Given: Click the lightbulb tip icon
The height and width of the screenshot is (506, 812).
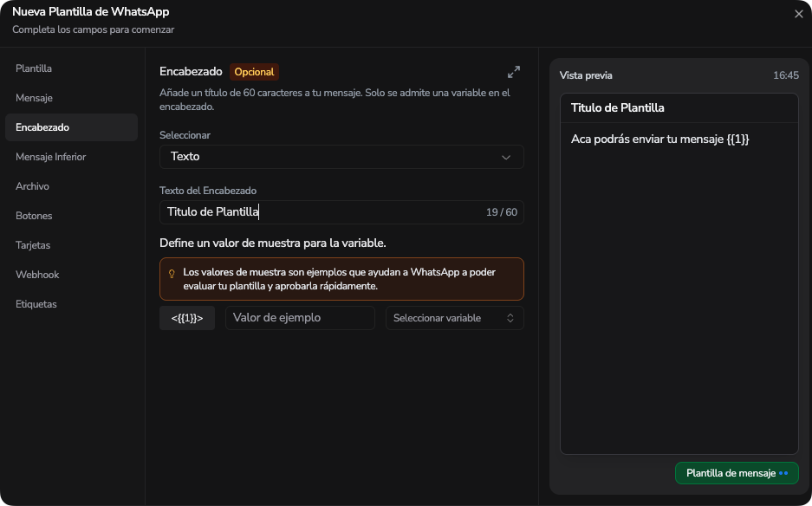Looking at the screenshot, I should 172,274.
